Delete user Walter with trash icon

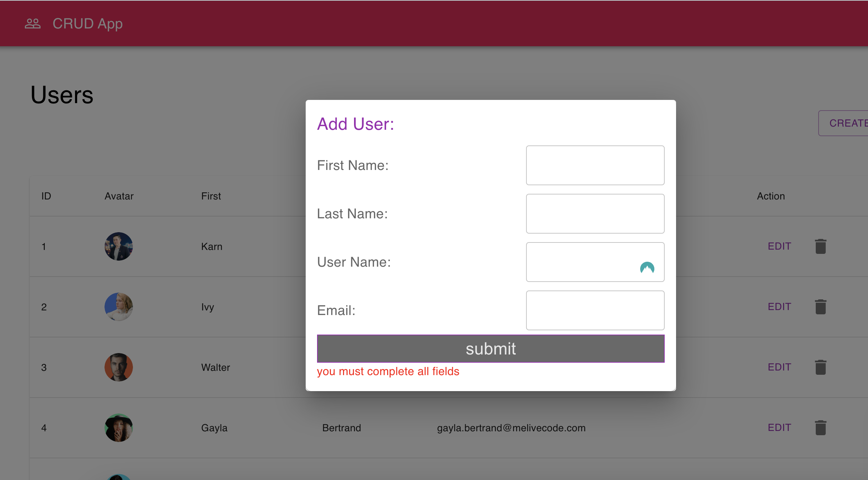pyautogui.click(x=820, y=367)
